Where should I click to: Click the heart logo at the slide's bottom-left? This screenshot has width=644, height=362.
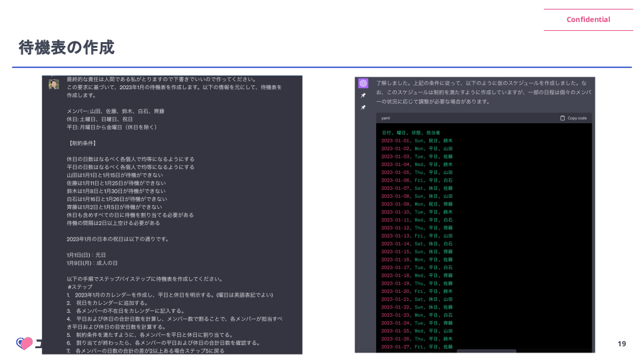click(25, 343)
